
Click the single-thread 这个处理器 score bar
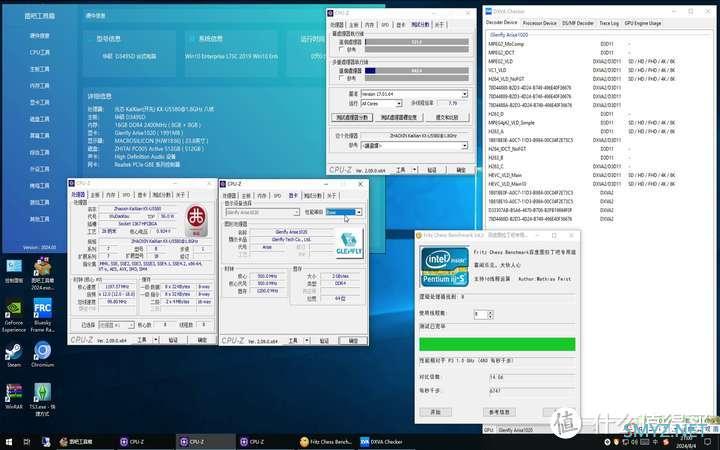416,42
